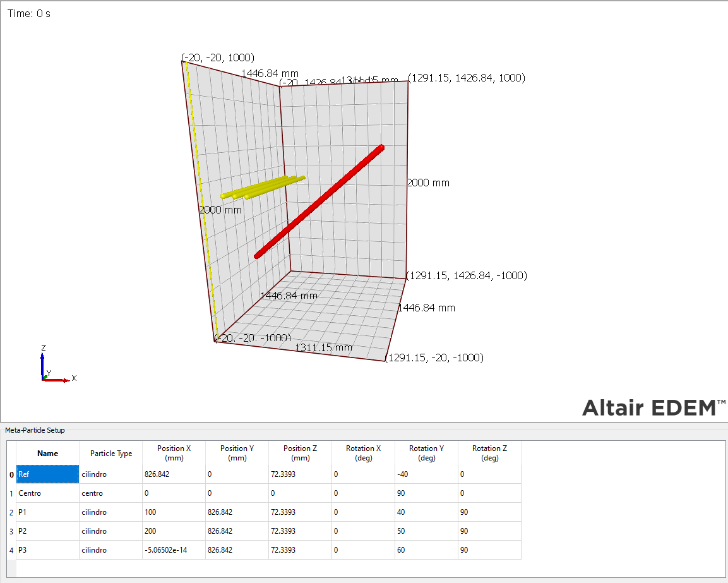Click Rotation Y value 50 in P2 row
The width and height of the screenshot is (728, 583).
point(427,531)
